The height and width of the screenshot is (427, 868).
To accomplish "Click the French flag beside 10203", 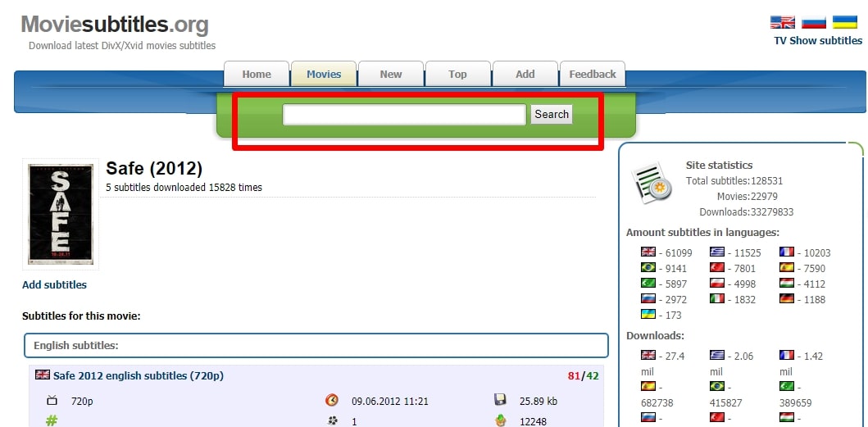I will tap(787, 252).
